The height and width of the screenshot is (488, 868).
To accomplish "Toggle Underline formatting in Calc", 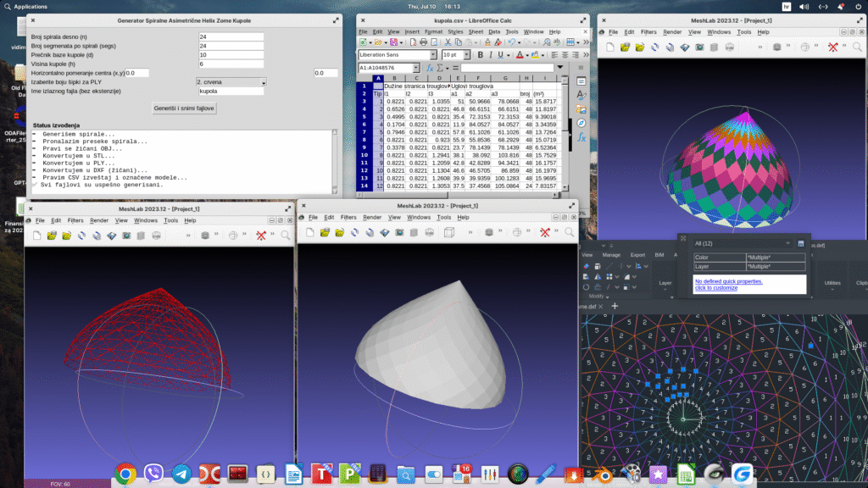I will click(500, 55).
